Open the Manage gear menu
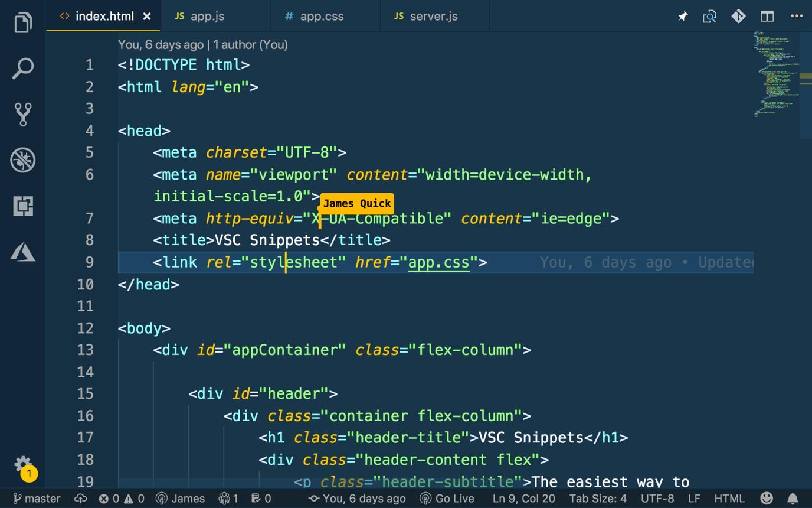Screen dimensions: 812x508 click(22, 465)
